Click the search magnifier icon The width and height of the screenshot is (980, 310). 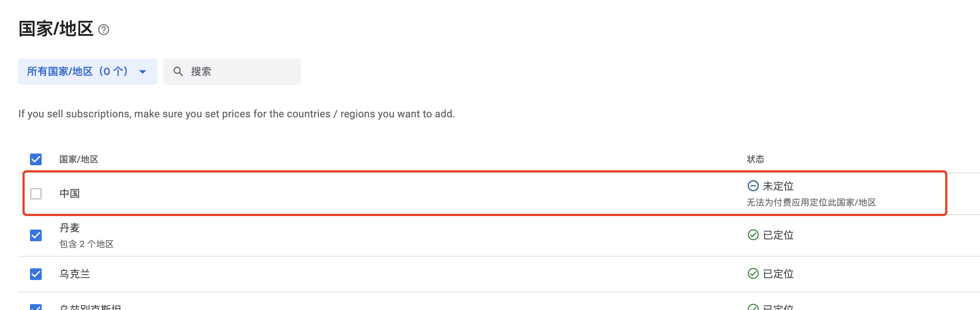178,72
